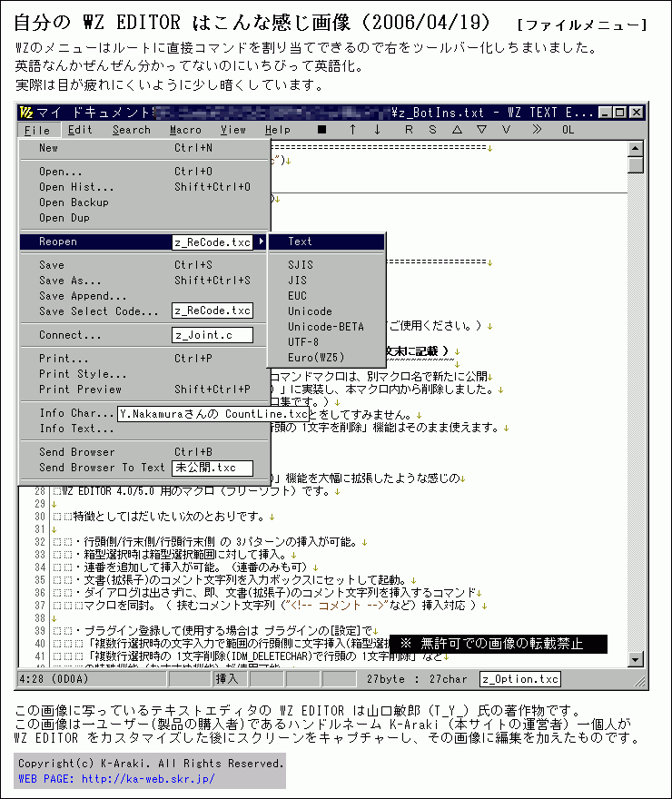672x799 pixels.
Task: Select Text in Reopen submenu
Action: (x=326, y=242)
